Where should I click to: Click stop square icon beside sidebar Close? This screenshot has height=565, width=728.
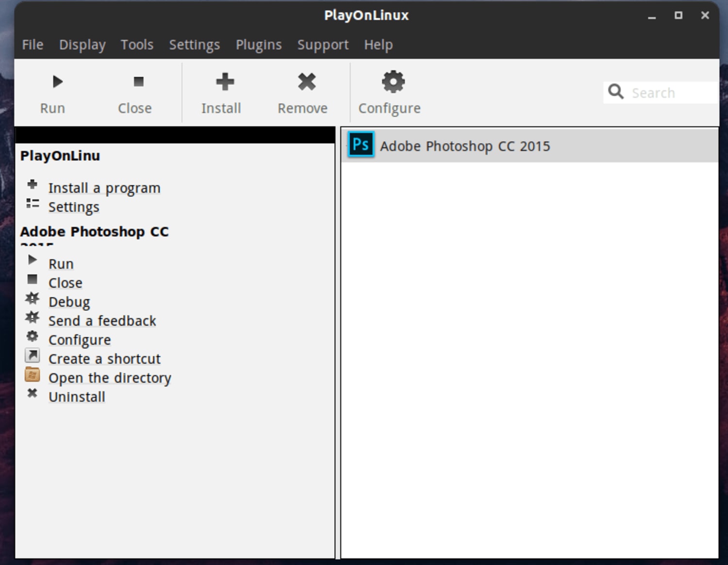tap(33, 279)
